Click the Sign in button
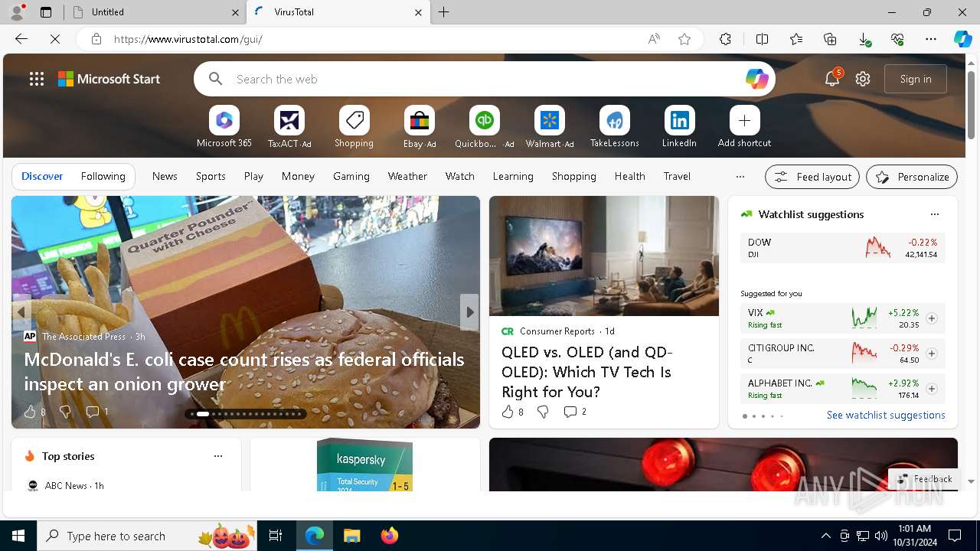The image size is (980, 551). (x=916, y=79)
